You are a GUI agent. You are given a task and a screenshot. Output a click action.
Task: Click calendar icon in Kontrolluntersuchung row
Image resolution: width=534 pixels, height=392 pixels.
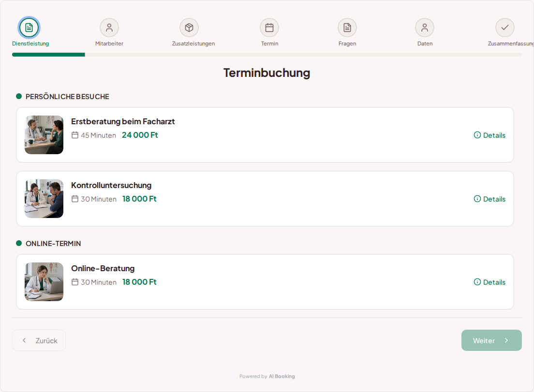tap(75, 199)
